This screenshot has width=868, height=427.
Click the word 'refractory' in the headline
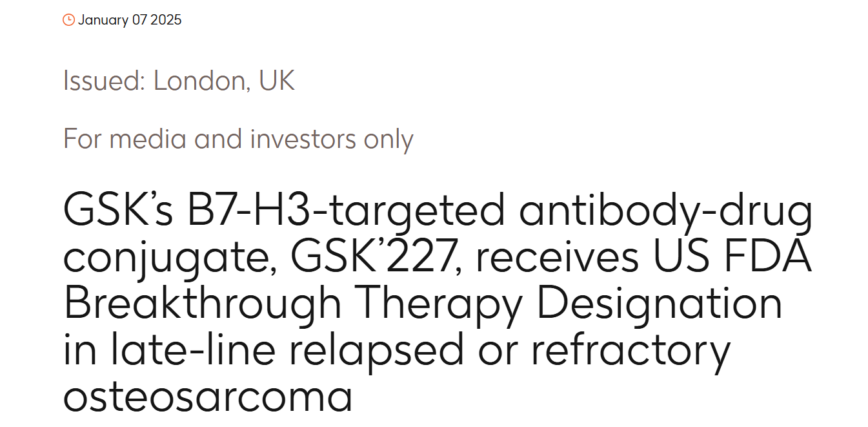tap(631, 352)
